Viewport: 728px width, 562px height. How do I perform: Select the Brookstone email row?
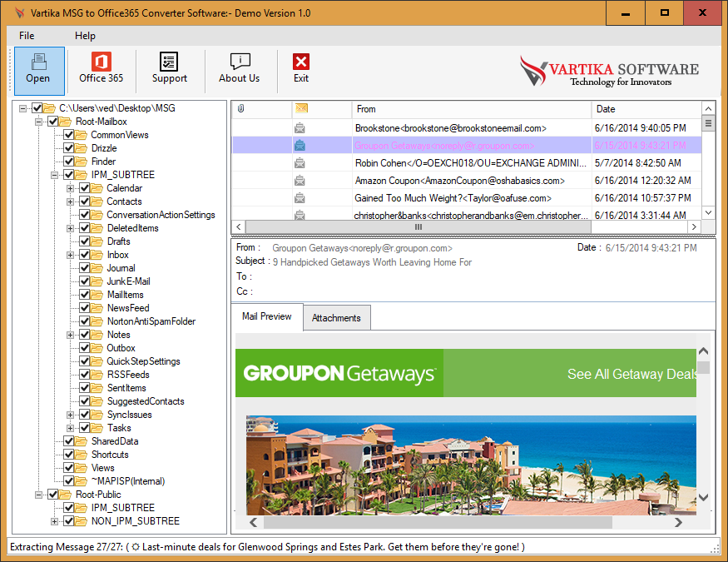click(x=467, y=127)
